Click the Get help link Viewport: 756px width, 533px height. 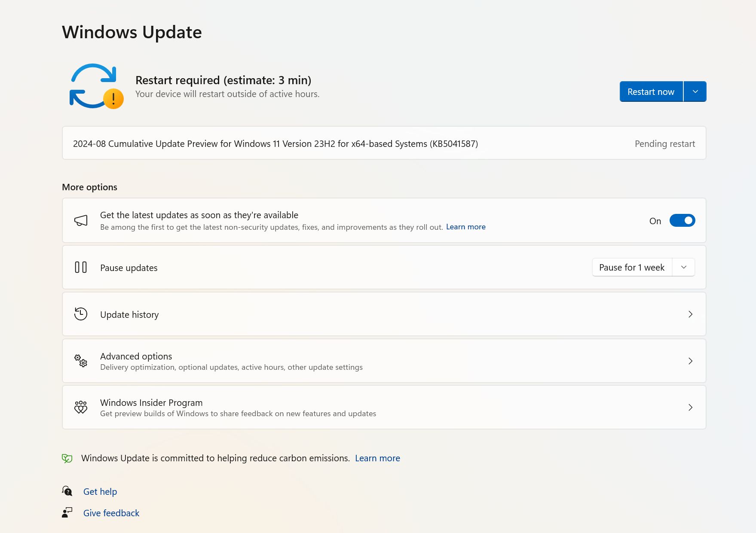click(x=100, y=491)
